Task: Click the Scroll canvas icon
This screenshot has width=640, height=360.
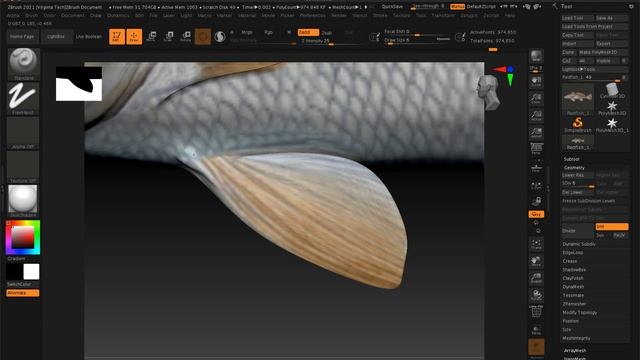Action: click(x=536, y=81)
